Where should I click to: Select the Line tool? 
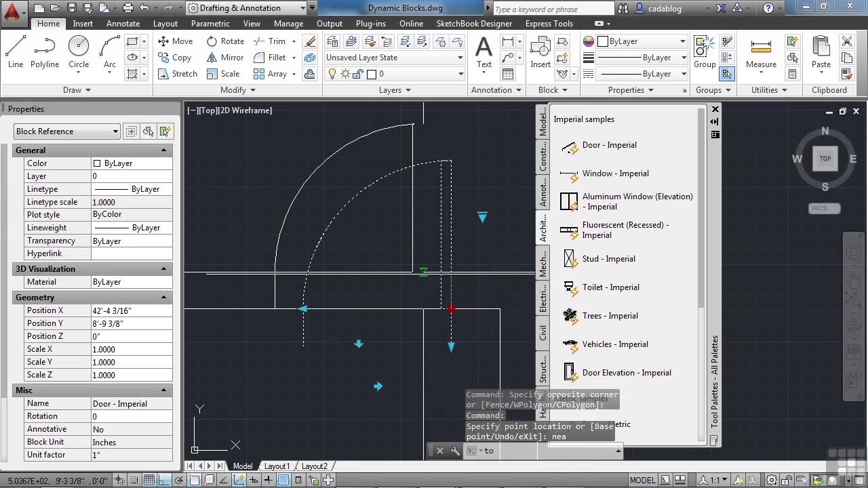pyautogui.click(x=16, y=52)
